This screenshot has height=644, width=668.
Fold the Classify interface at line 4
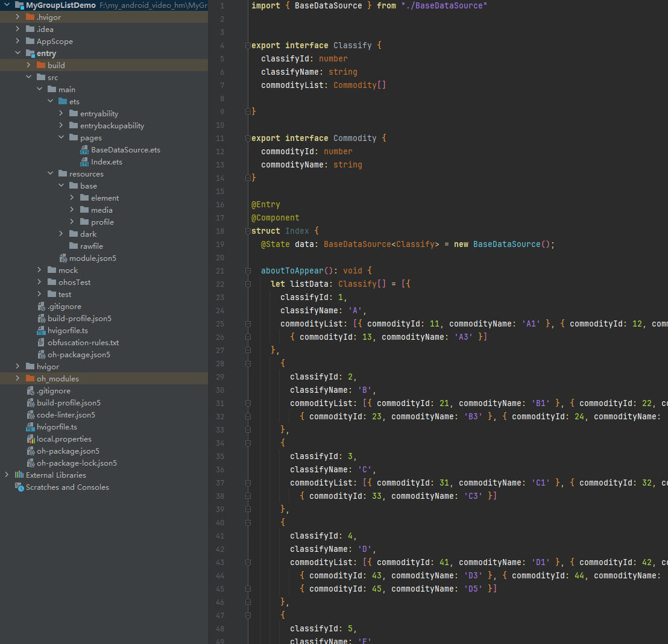(248, 46)
